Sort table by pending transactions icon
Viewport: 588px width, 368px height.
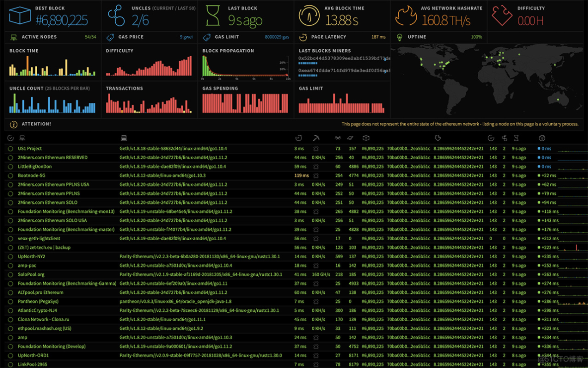[350, 138]
